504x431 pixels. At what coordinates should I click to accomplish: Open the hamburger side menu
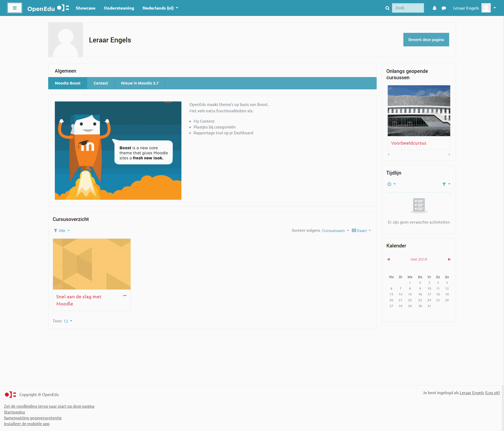point(15,8)
